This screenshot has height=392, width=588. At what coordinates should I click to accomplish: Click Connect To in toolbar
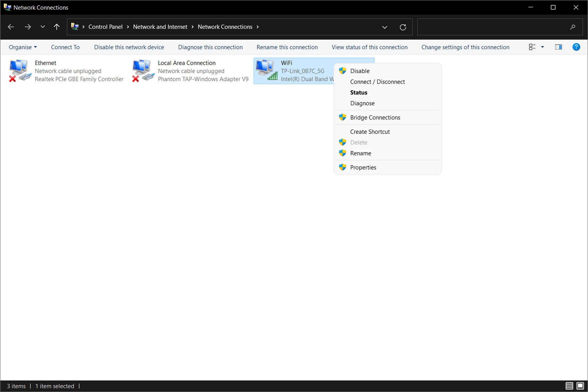click(65, 47)
